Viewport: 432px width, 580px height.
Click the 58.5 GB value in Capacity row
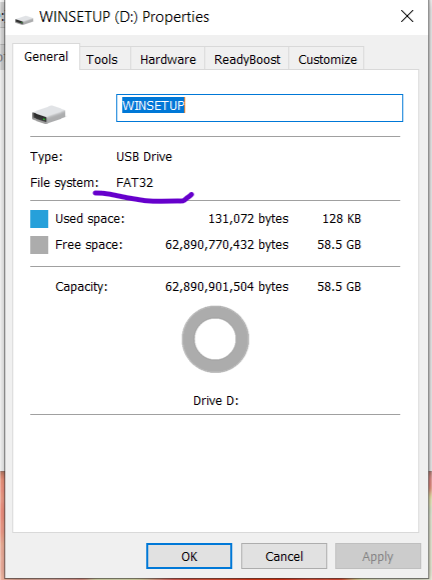(339, 287)
